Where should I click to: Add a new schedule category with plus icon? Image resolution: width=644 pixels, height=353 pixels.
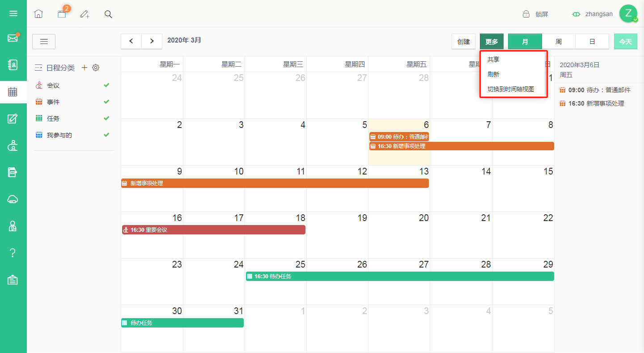pos(84,68)
